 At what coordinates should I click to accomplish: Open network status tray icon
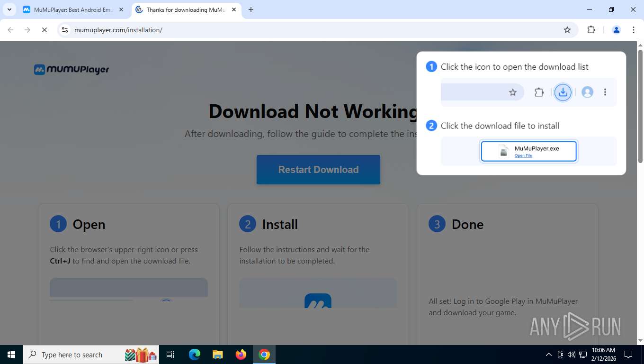pyautogui.click(x=583, y=355)
